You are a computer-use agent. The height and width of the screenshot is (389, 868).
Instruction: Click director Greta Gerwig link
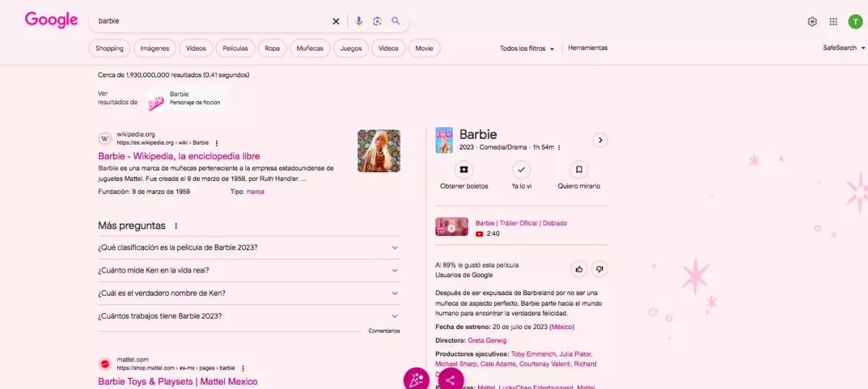coord(487,341)
